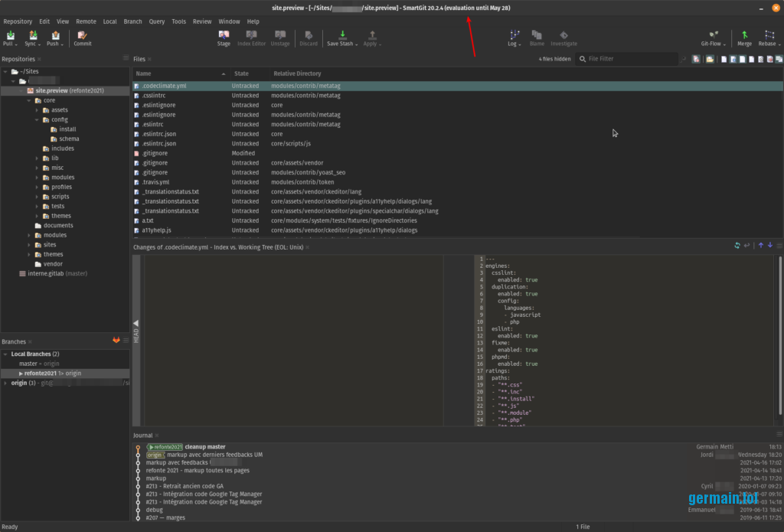Screen dimensions: 784x532
Task: Collapse the core folder in repository tree
Action: click(28, 100)
